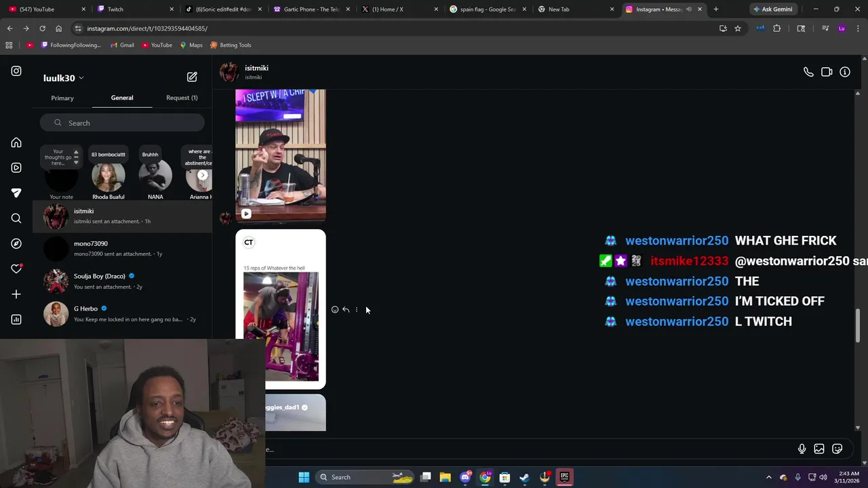Viewport: 868px width, 488px height.
Task: Open Instagram sidebar search magnifier
Action: point(16,218)
